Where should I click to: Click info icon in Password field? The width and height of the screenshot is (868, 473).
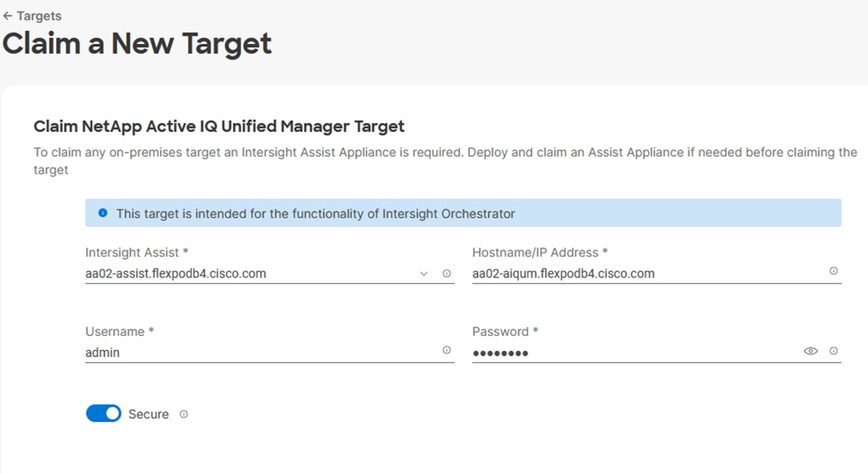point(833,351)
